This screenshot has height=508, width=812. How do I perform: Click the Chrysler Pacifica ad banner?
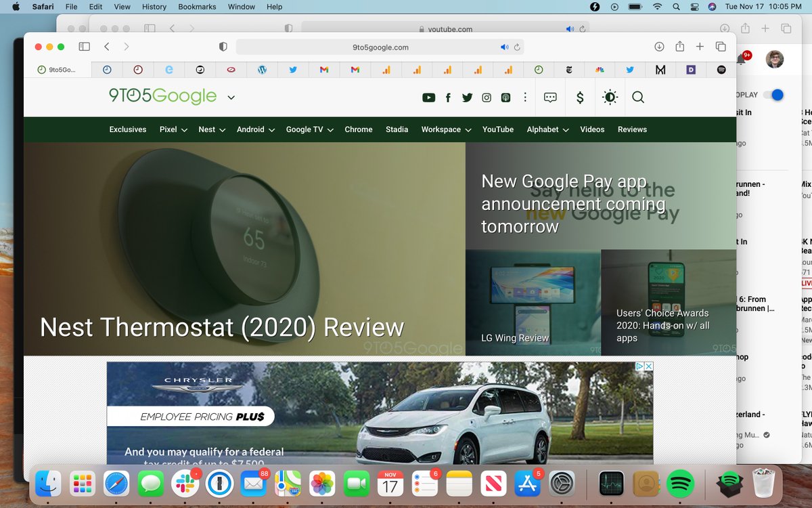(380, 412)
